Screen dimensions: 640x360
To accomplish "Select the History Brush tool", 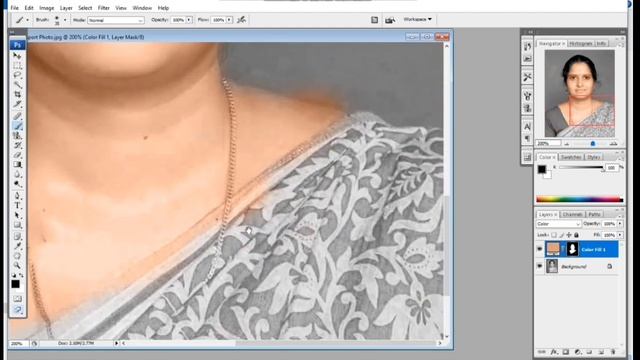I will [x=17, y=146].
